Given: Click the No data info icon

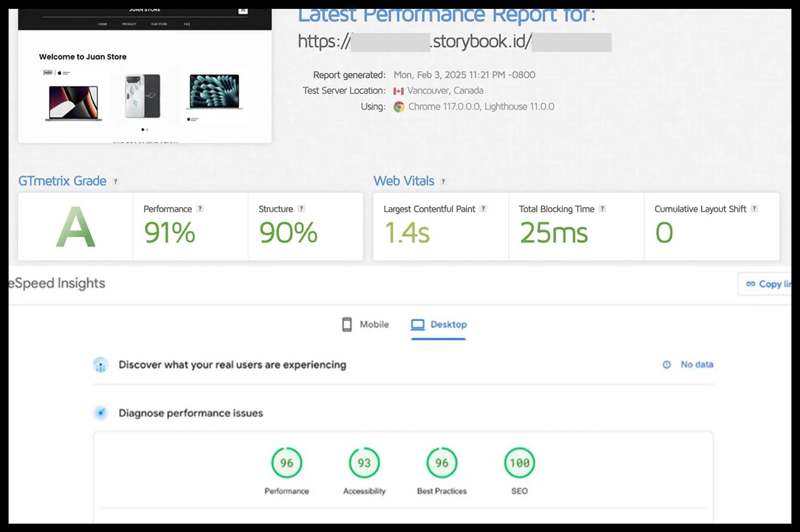Looking at the screenshot, I should [x=666, y=365].
